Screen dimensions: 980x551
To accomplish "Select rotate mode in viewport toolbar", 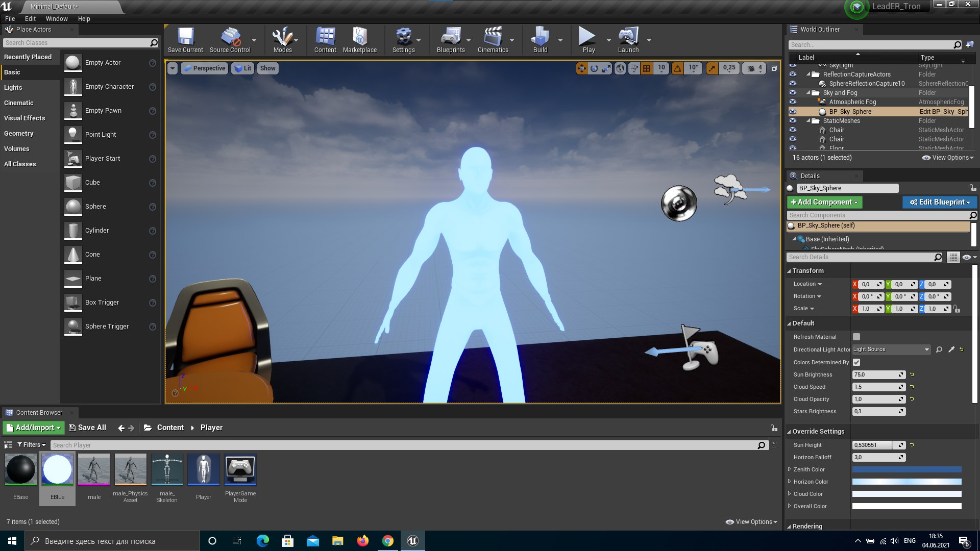I will point(594,68).
